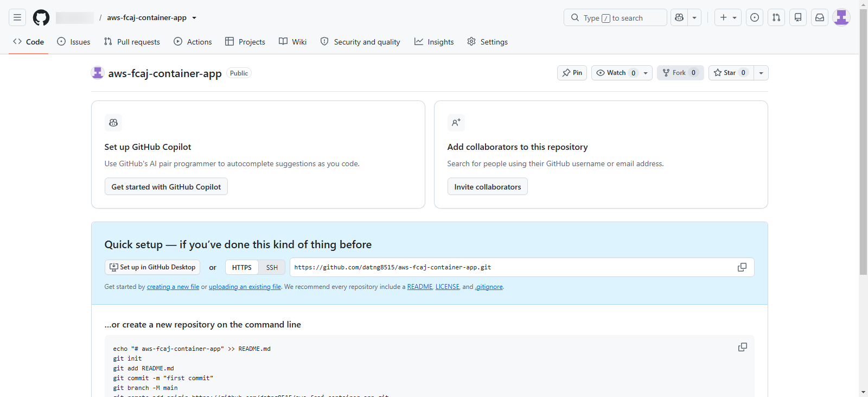Follow the uploading an existing file link

click(x=245, y=287)
